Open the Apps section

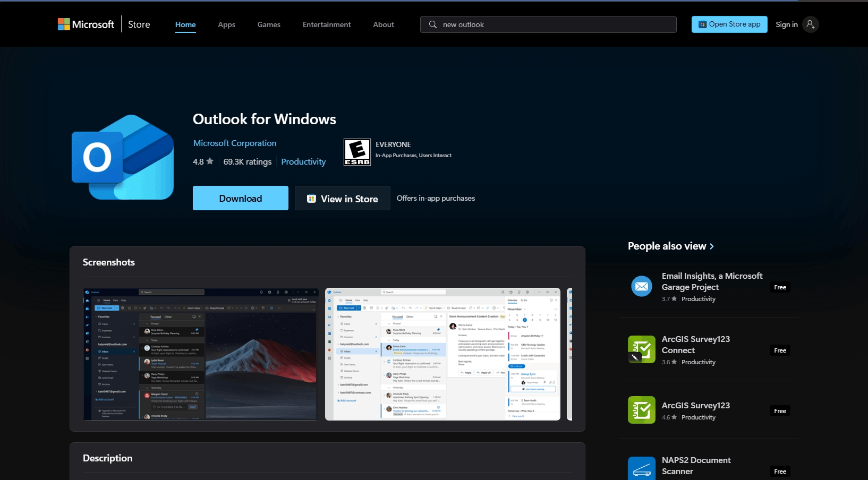pos(226,24)
